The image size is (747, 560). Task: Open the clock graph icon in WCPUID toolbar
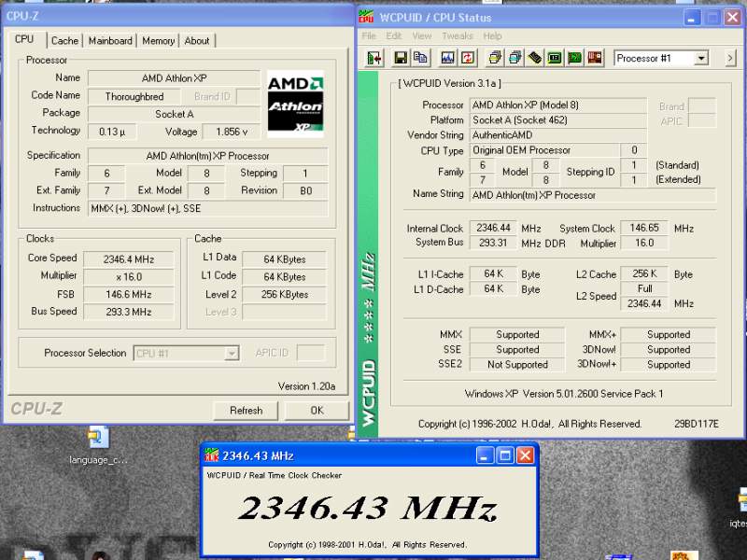447,58
